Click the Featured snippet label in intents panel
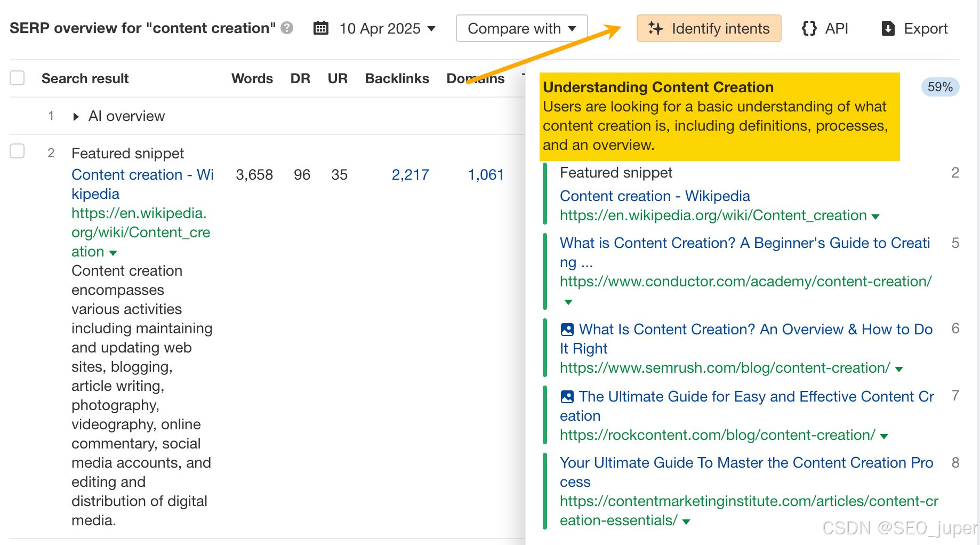Screen dimensions: 980x545 (x=616, y=172)
